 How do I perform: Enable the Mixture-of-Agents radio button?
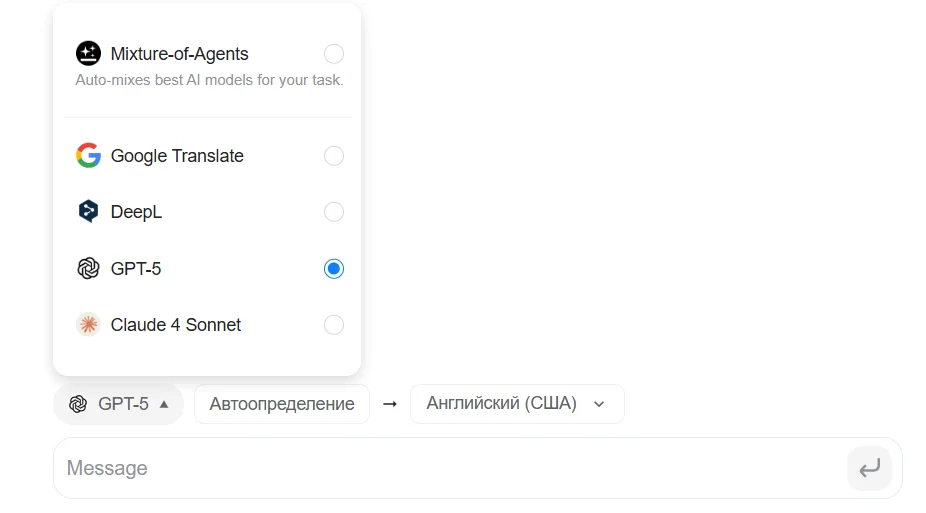(x=334, y=54)
